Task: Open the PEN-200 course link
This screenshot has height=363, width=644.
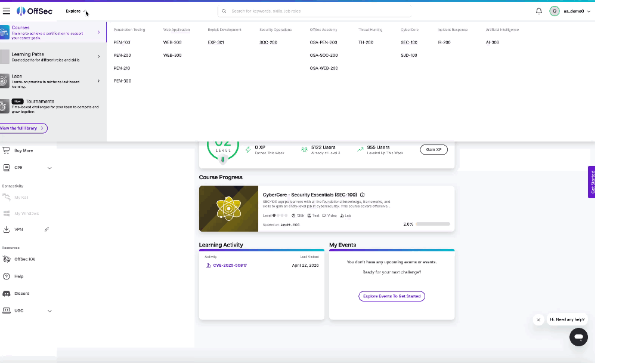Action: [122, 55]
